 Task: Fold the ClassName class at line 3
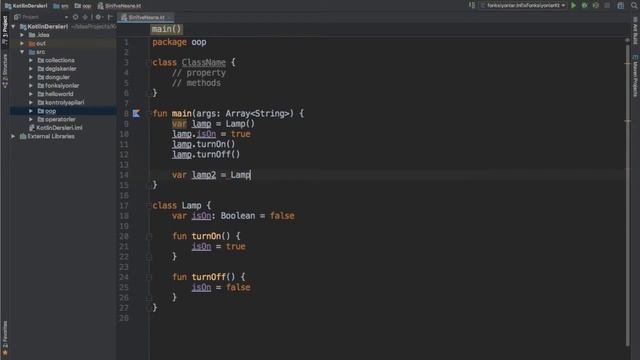point(149,62)
